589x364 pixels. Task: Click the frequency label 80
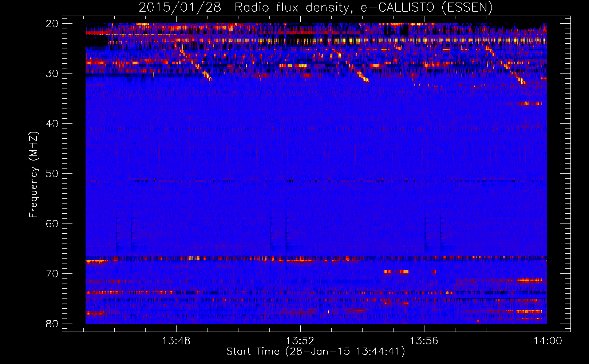click(x=52, y=324)
